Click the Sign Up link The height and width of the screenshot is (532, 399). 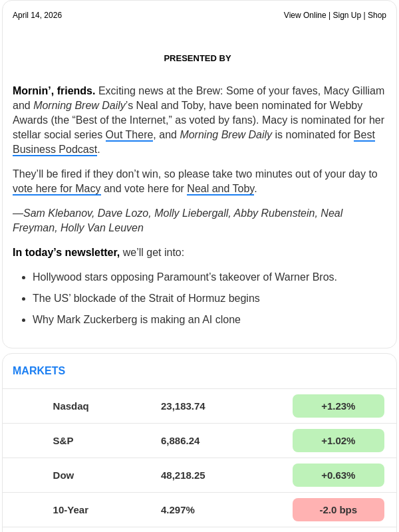tap(346, 15)
